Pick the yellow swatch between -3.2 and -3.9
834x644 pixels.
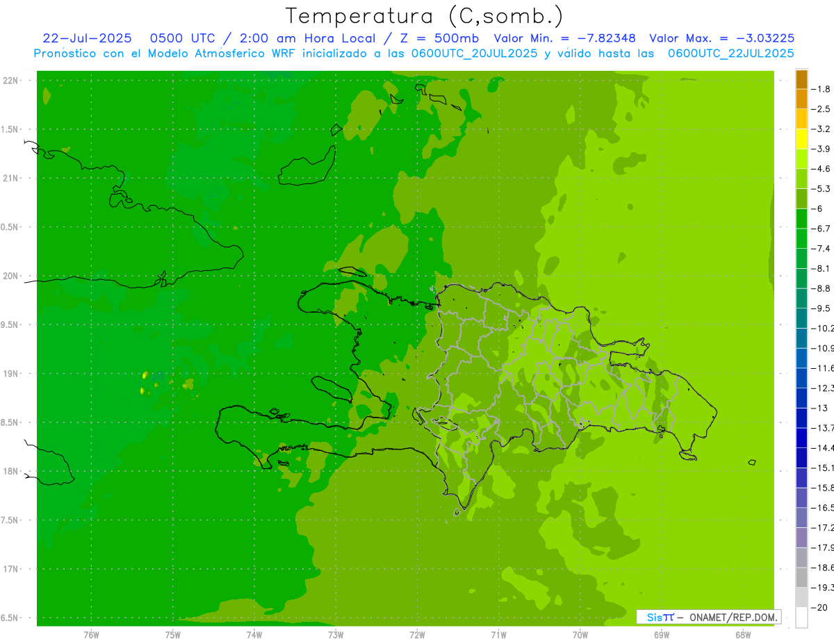point(801,139)
